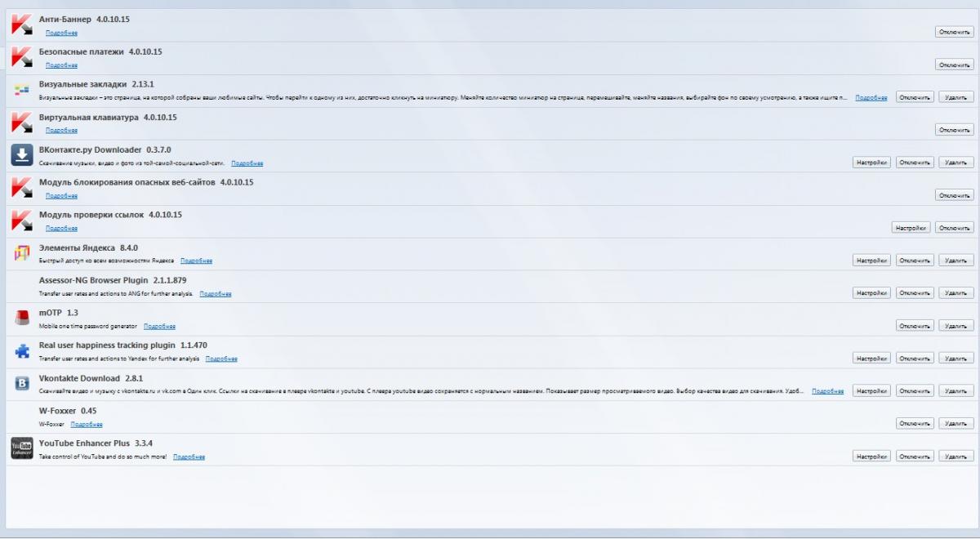This screenshot has width=980, height=539.
Task: Remove Визуальные закладки with Удалить
Action: click(955, 97)
